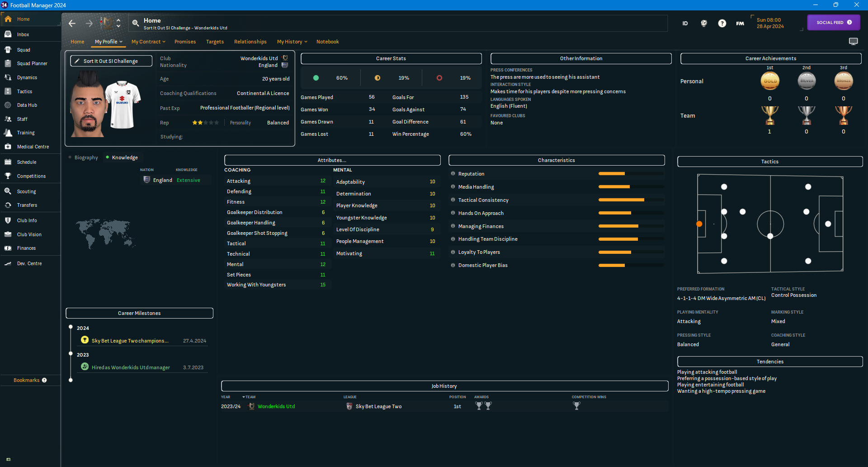This screenshot has width=868, height=467.
Task: Expand the My History dropdown
Action: click(x=292, y=42)
